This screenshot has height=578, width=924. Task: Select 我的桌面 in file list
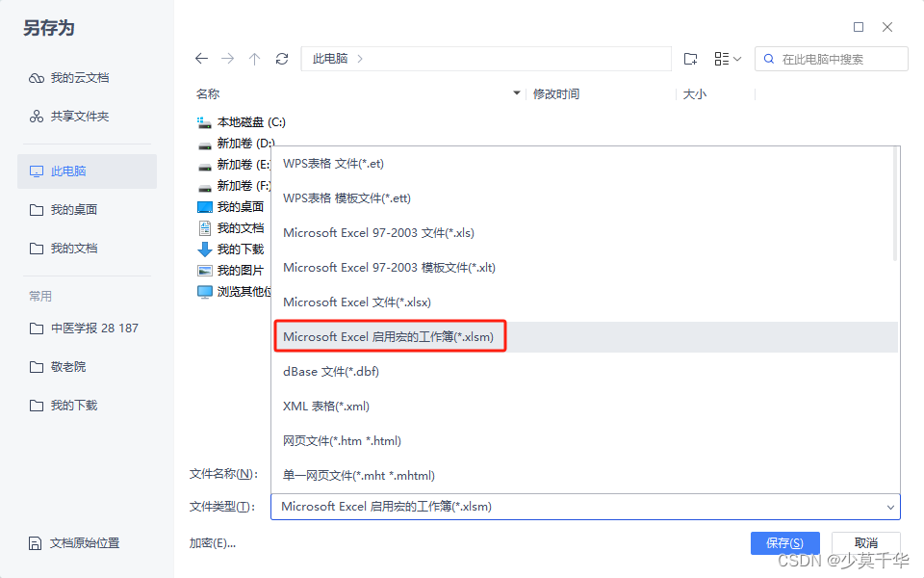pos(231,207)
